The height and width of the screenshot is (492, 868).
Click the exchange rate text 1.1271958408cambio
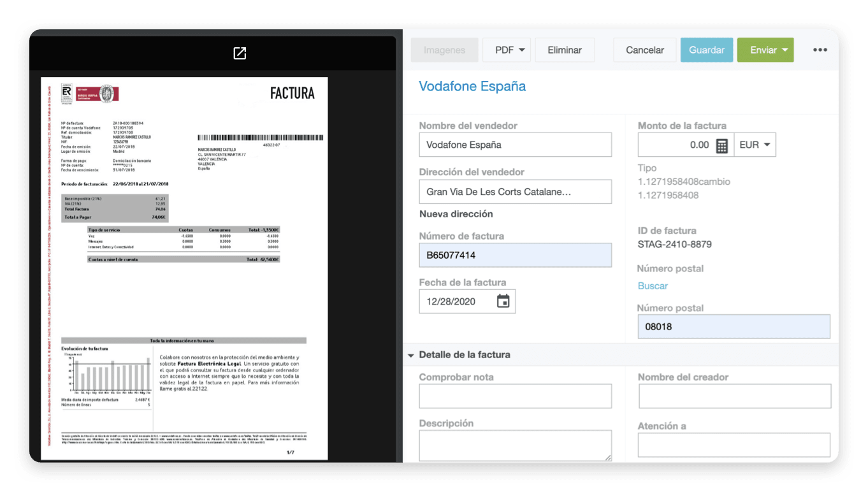coord(684,182)
